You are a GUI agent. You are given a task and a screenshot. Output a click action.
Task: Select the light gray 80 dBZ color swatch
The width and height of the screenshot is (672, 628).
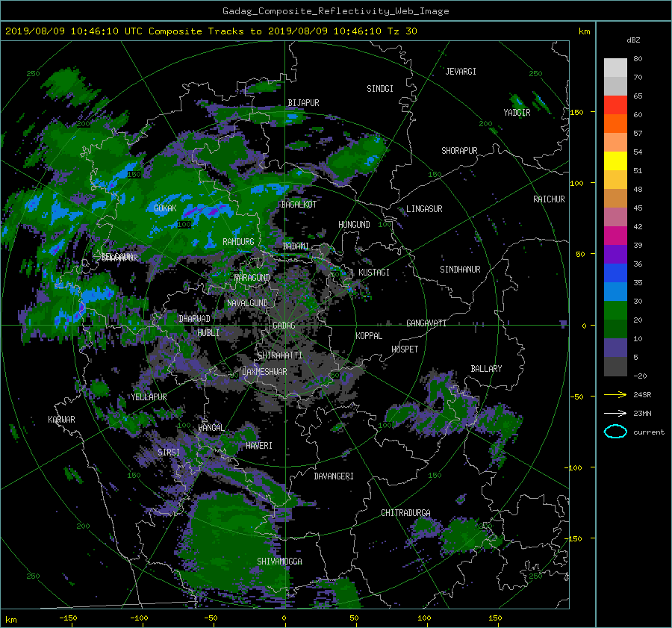615,68
